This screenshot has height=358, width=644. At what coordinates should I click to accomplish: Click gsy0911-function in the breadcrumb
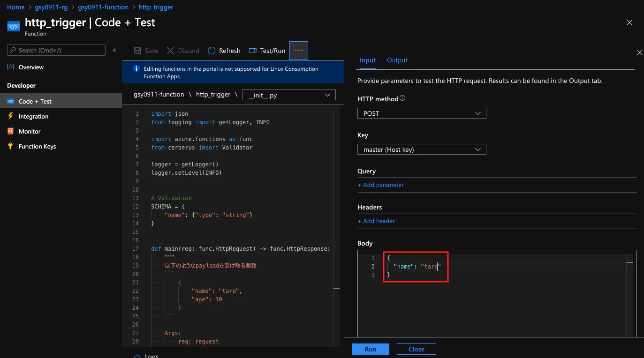103,7
